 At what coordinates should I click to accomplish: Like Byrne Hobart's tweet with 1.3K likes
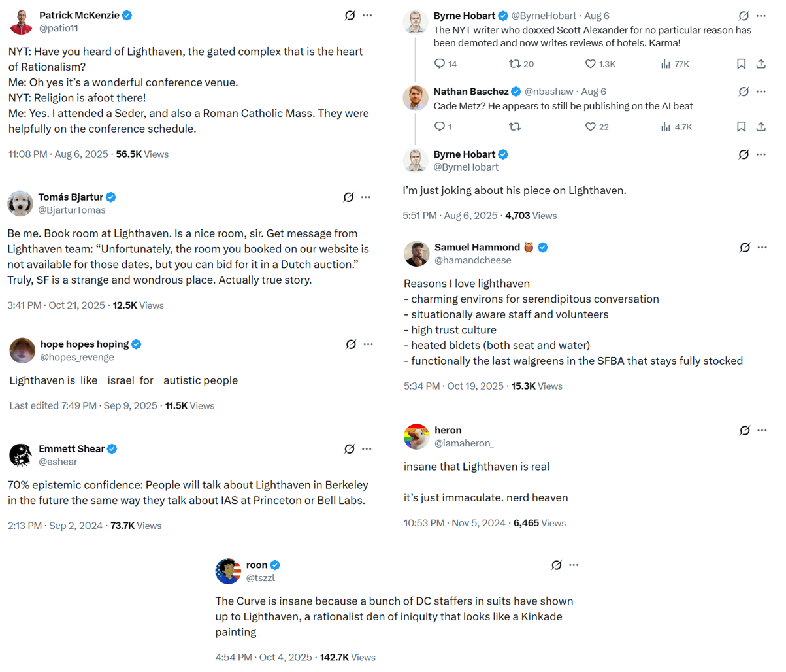tap(591, 63)
